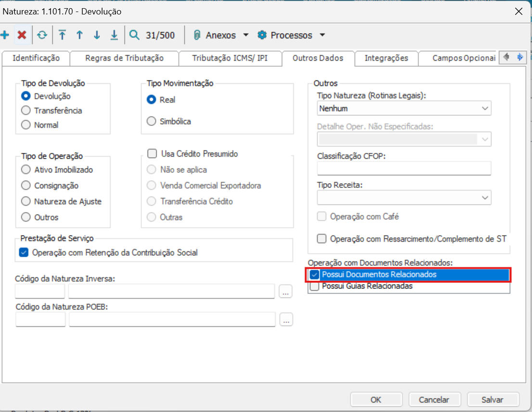
Task: Go to next record down arrow
Action: (97, 35)
